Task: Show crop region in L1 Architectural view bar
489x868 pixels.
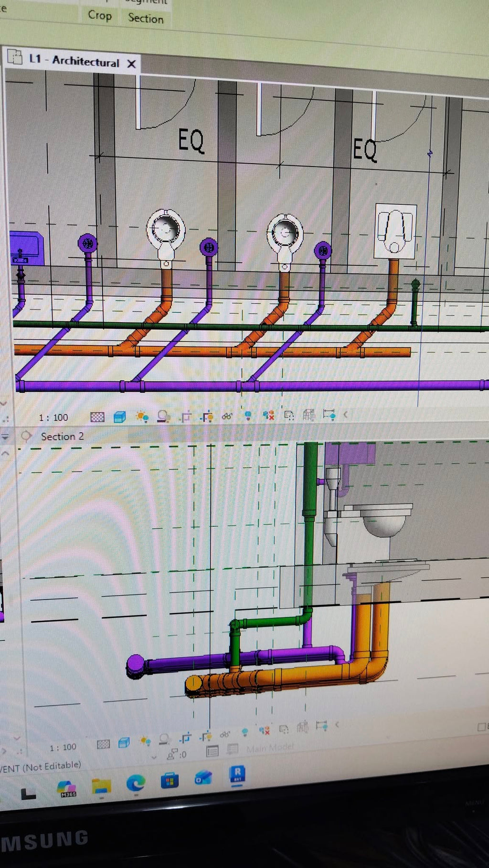Action: (x=206, y=417)
